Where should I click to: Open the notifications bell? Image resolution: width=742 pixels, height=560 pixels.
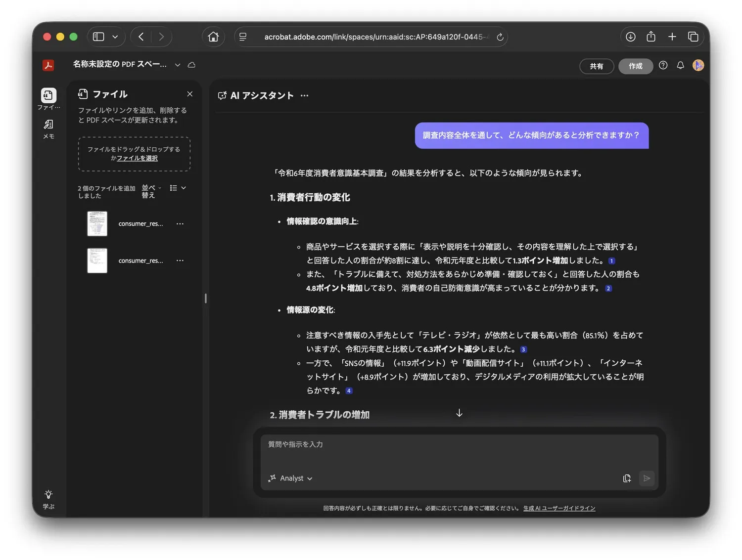[x=680, y=65]
